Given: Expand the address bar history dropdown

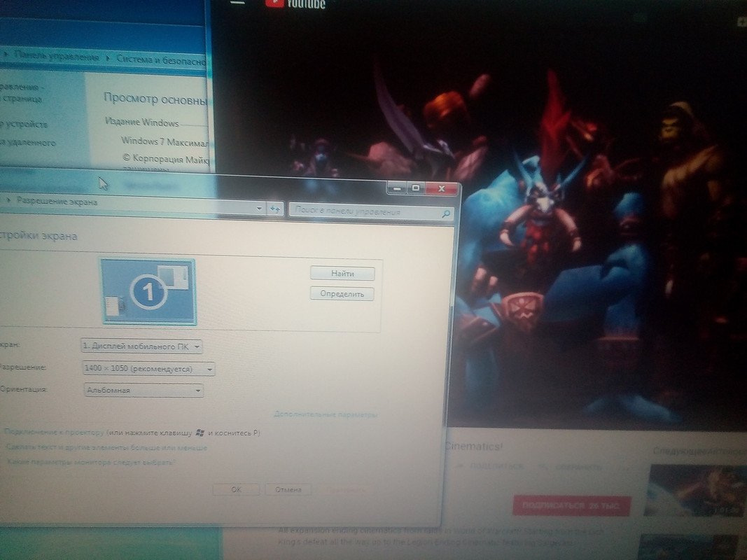Looking at the screenshot, I should click(259, 208).
